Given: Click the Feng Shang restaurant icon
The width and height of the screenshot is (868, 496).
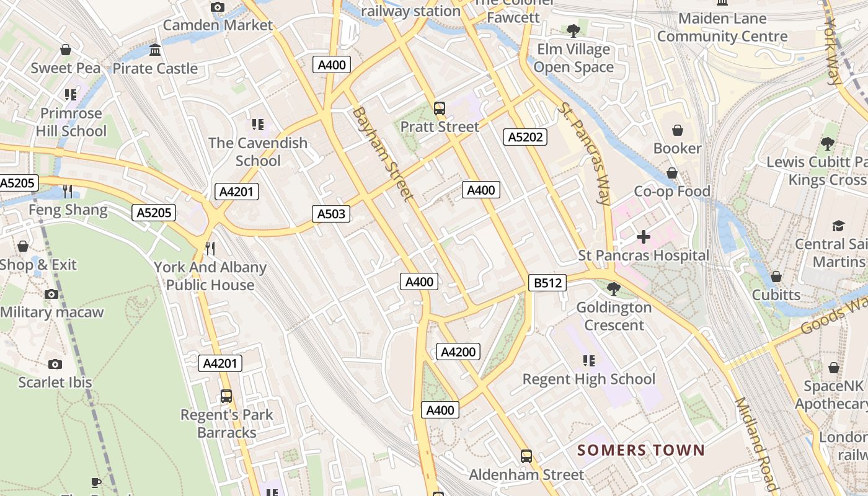Looking at the screenshot, I should tap(68, 191).
